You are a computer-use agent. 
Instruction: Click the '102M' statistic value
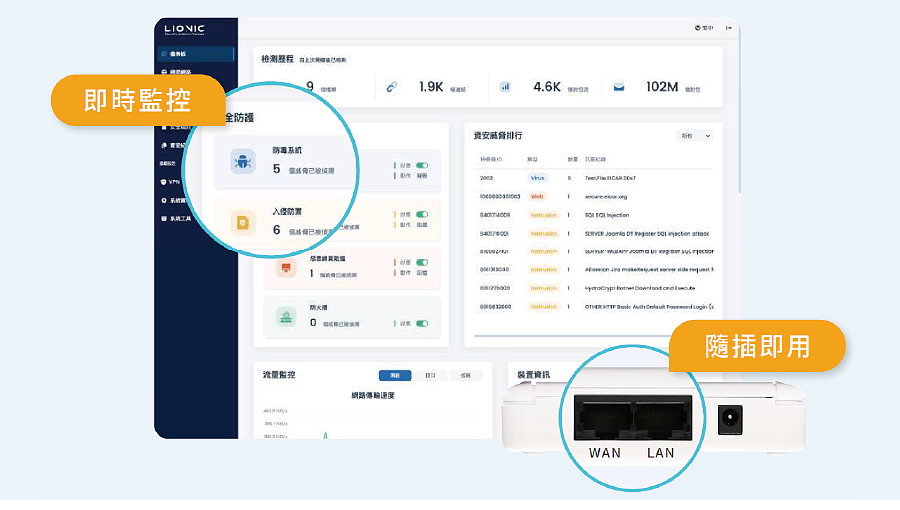pyautogui.click(x=662, y=87)
